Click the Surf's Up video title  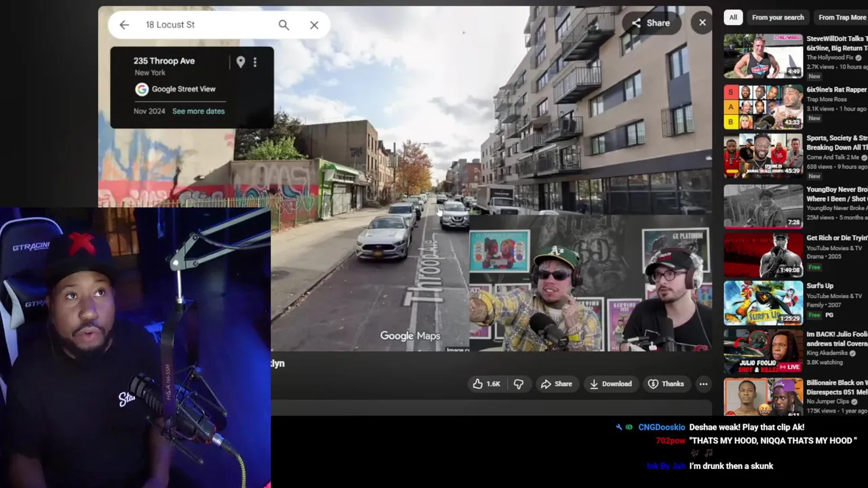coord(820,286)
